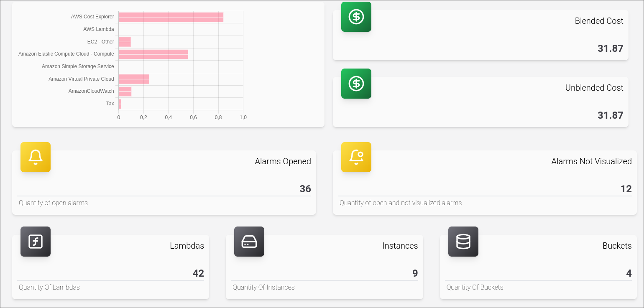
Task: Click Amazon Virtual Private Cloud label
Action: (81, 79)
